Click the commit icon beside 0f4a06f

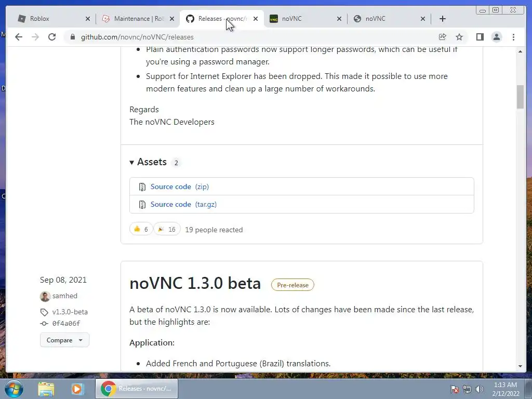pos(44,324)
